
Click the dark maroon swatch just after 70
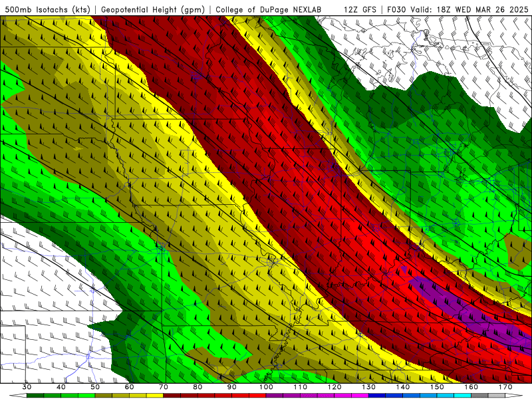coord(172,396)
